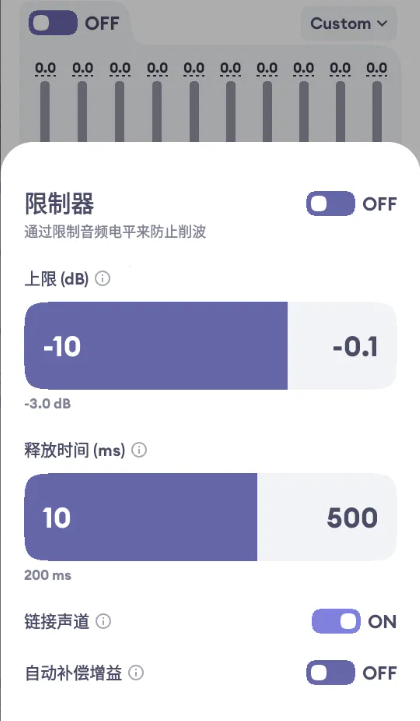Click info icon beside 释放时间 (ms)

[139, 450]
